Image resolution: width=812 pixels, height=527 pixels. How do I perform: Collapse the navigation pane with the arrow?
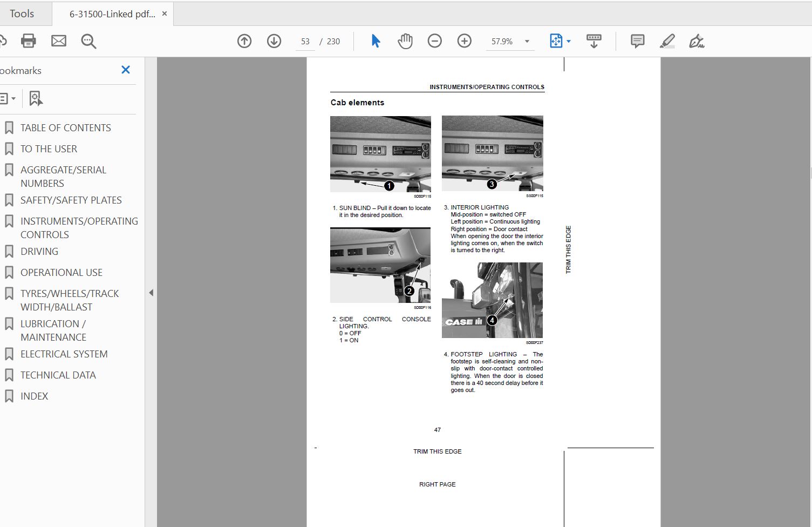pyautogui.click(x=151, y=293)
